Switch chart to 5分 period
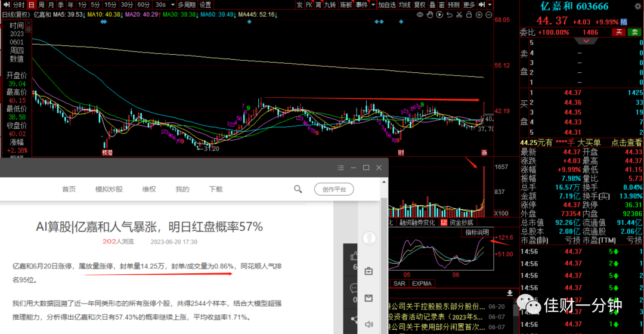Viewport: 644px width, 334px height. (95, 5)
